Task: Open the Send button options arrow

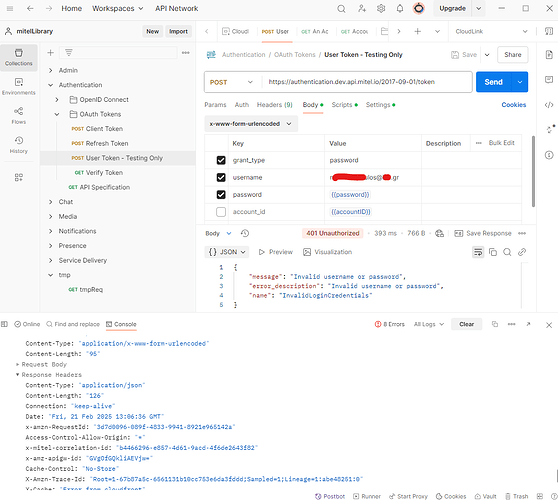Action: [x=520, y=82]
